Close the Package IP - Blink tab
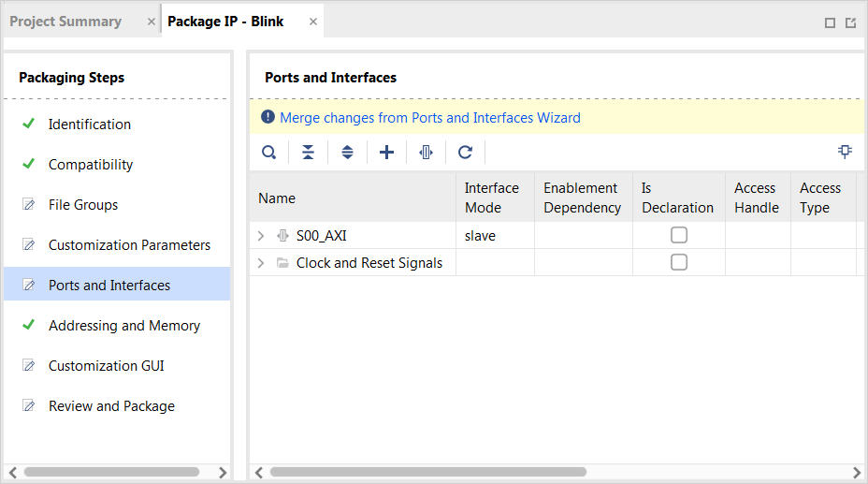Image resolution: width=868 pixels, height=484 pixels. click(313, 22)
